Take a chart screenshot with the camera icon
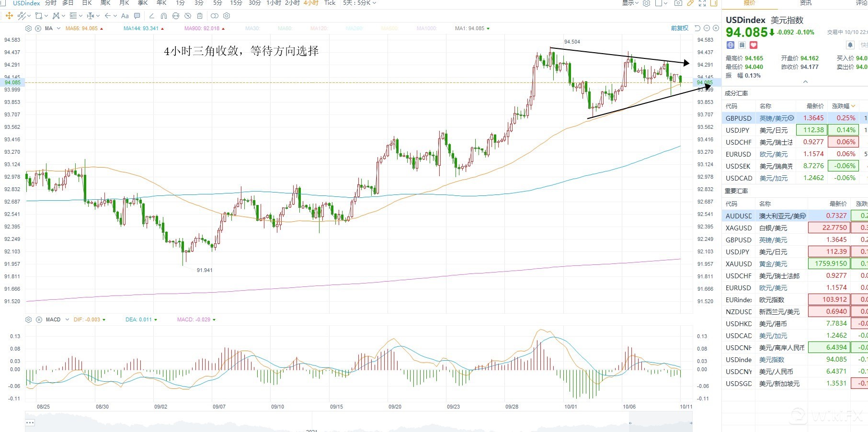 [x=678, y=3]
